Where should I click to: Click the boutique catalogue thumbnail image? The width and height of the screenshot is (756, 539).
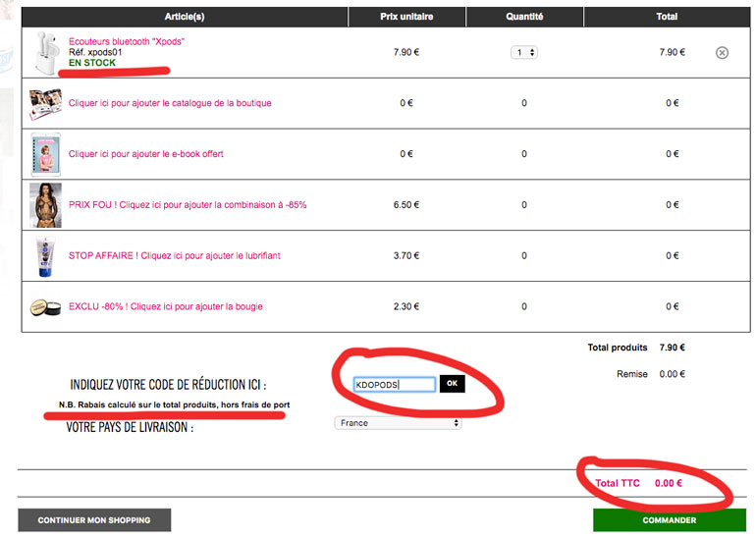tap(45, 103)
